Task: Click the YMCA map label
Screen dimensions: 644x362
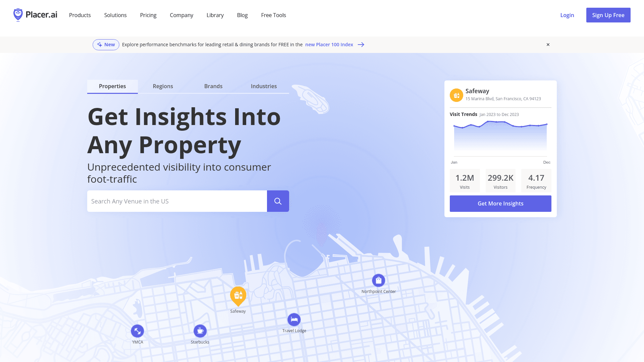Action: click(138, 342)
